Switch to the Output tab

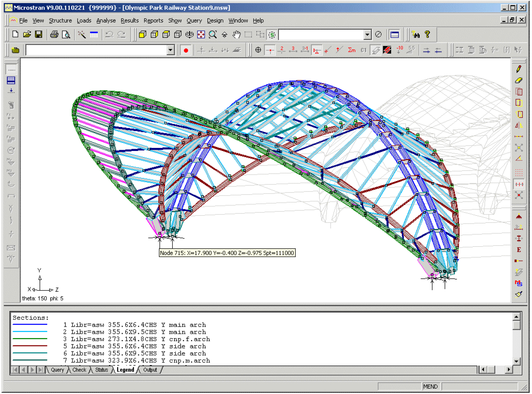(150, 370)
